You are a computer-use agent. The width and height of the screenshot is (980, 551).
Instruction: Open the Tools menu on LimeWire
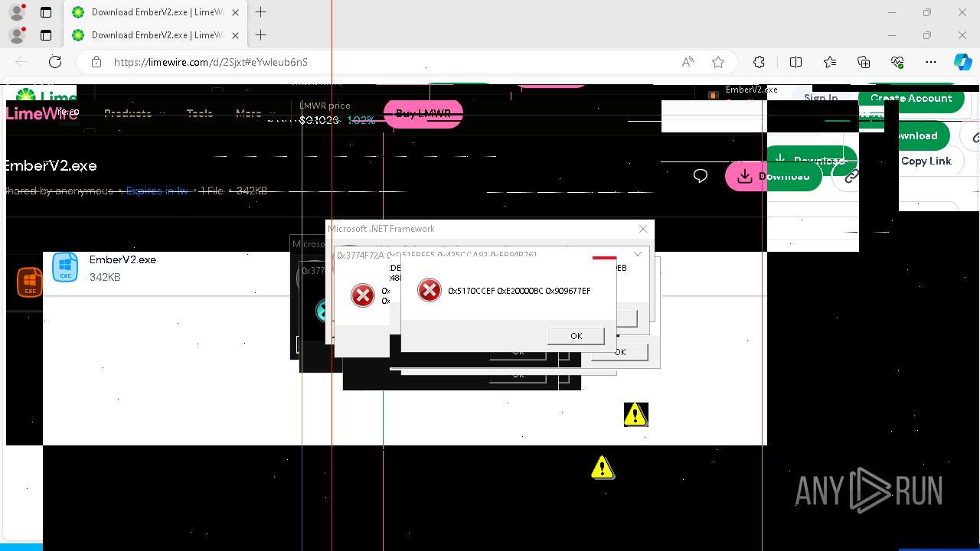200,113
